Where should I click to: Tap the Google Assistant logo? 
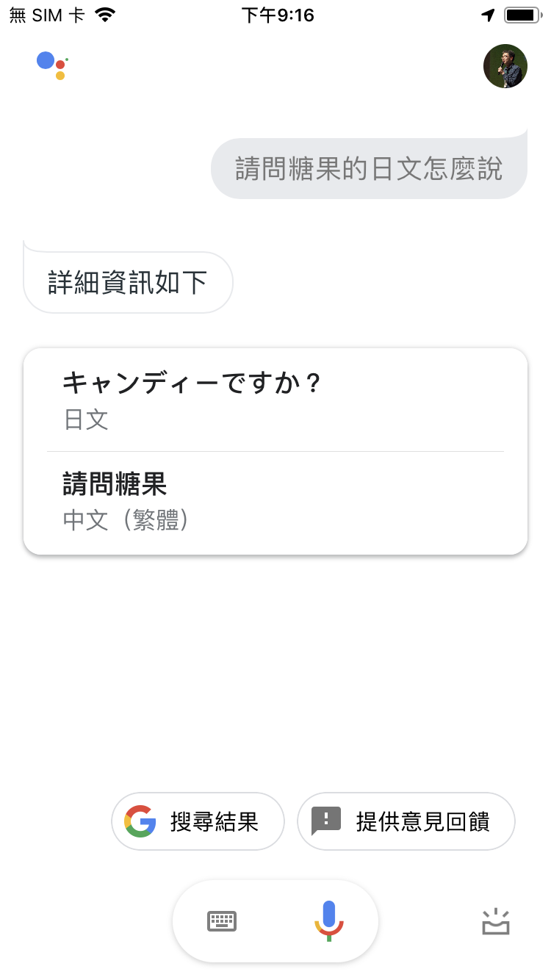pos(52,65)
